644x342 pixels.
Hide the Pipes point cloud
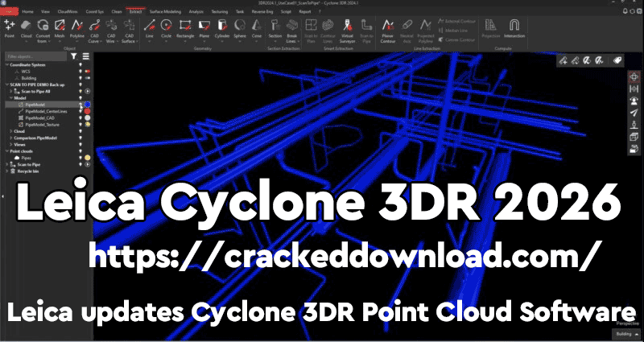pos(80,158)
